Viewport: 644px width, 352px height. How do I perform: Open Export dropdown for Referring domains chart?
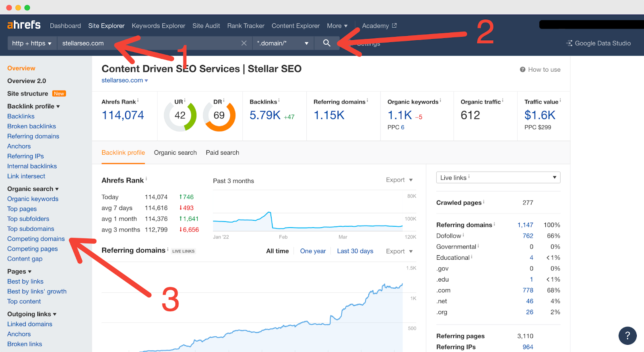pyautogui.click(x=399, y=251)
